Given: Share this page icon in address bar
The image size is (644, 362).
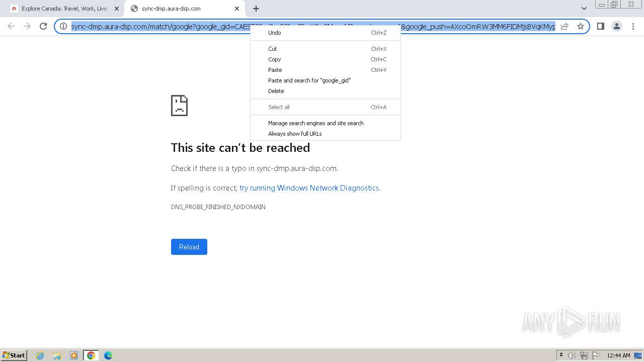Looking at the screenshot, I should coord(565,26).
